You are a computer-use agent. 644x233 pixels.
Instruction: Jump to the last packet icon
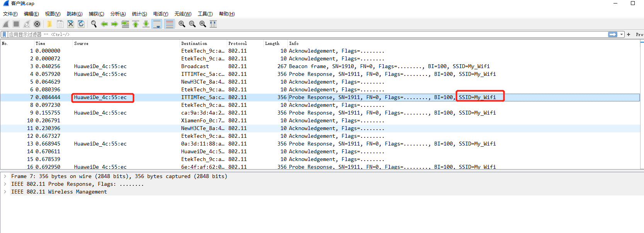click(x=146, y=24)
